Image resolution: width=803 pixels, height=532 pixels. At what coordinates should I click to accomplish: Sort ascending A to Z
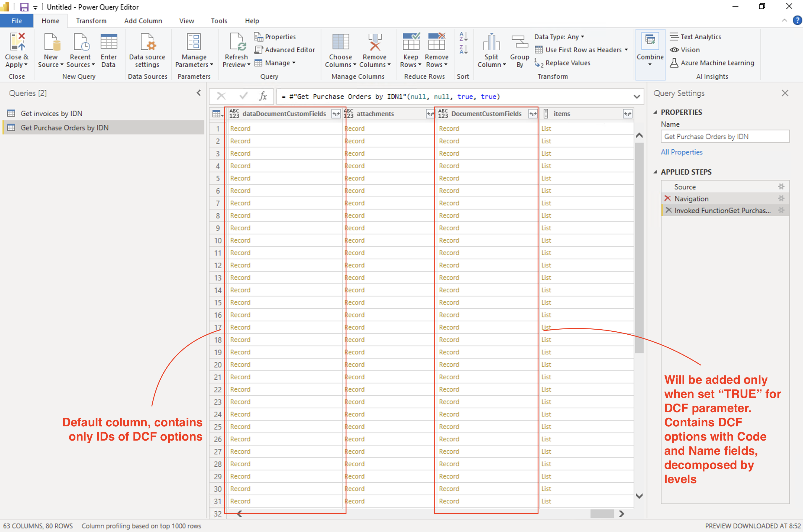pyautogui.click(x=463, y=36)
